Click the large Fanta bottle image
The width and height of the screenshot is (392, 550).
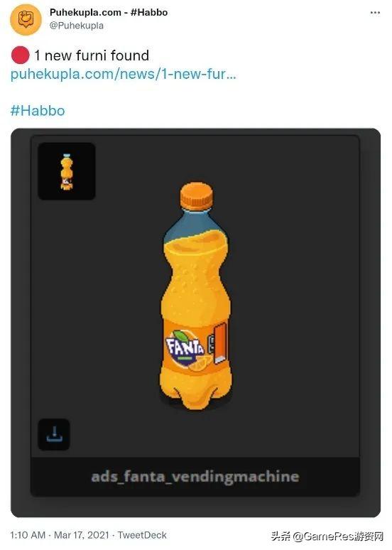196,296
